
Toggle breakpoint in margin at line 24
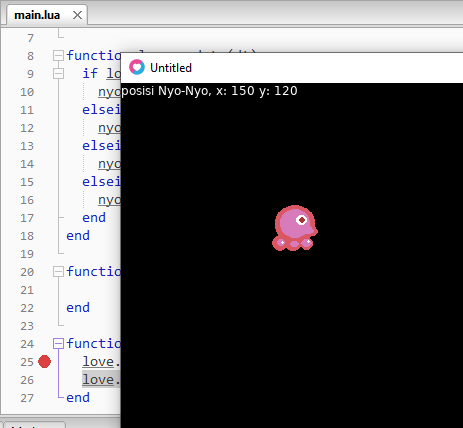[44, 344]
